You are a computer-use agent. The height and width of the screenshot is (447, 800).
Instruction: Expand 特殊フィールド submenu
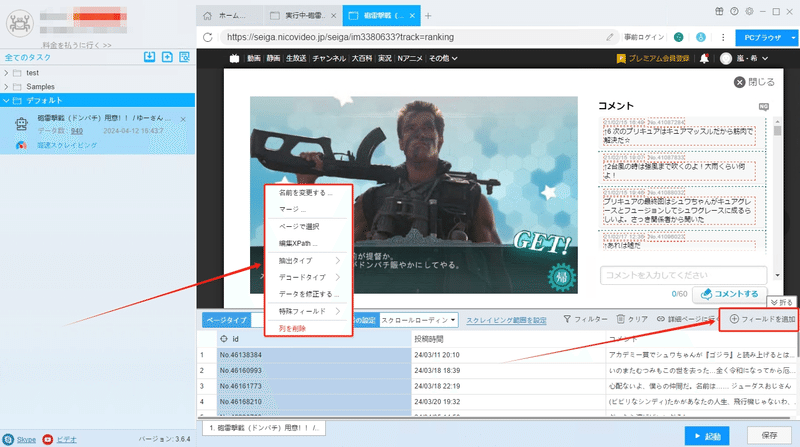click(308, 311)
